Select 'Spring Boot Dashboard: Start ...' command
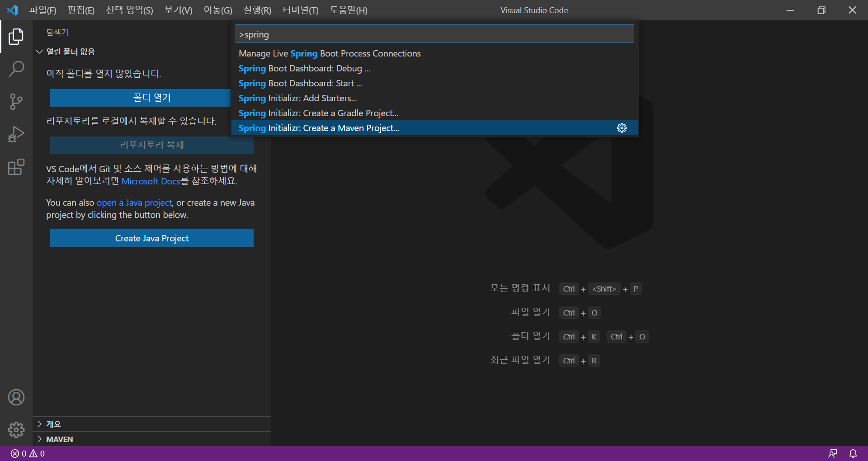This screenshot has width=868, height=461. click(x=435, y=83)
